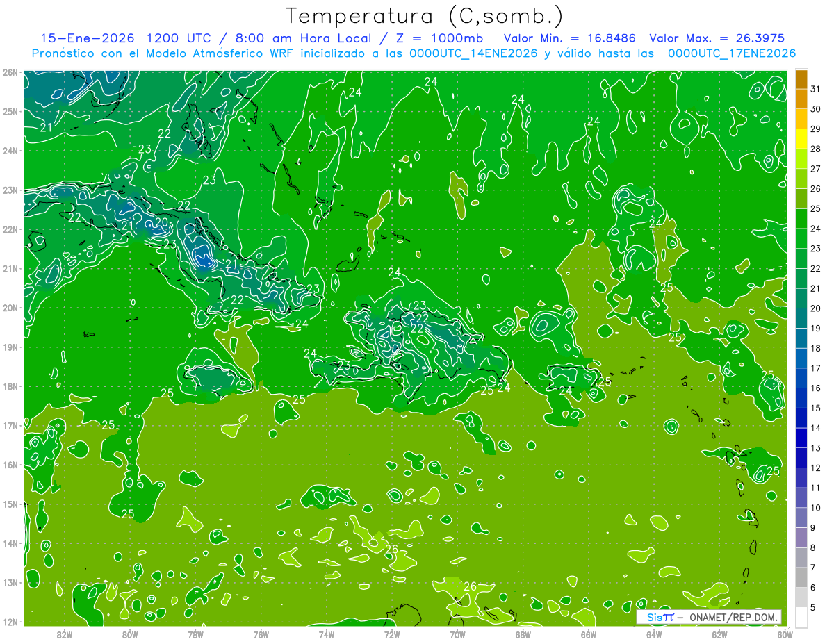Click the '26N' latitude axis label
Viewport: 834px width, 644px height.
(x=10, y=72)
